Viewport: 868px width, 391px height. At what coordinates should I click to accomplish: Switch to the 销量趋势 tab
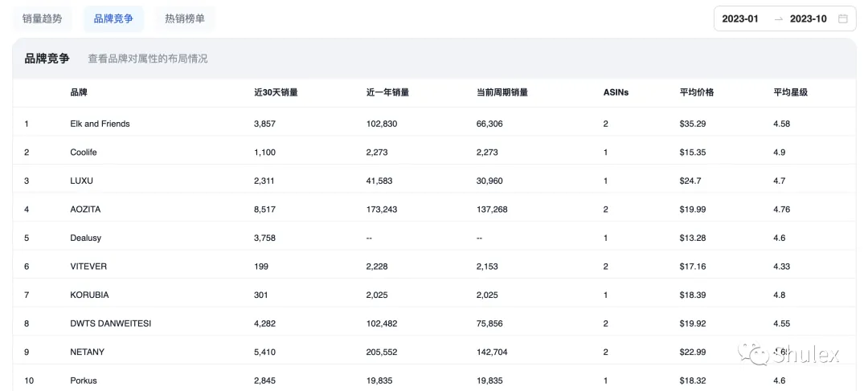click(42, 18)
